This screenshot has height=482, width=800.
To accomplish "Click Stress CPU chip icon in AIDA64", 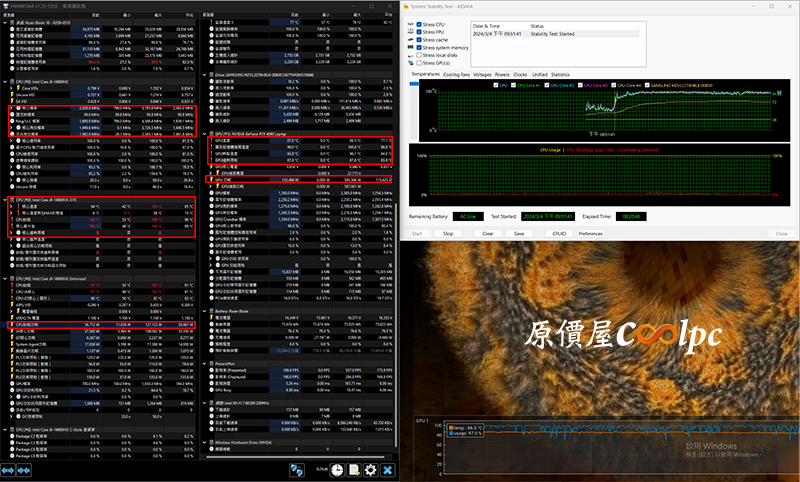I will (411, 24).
